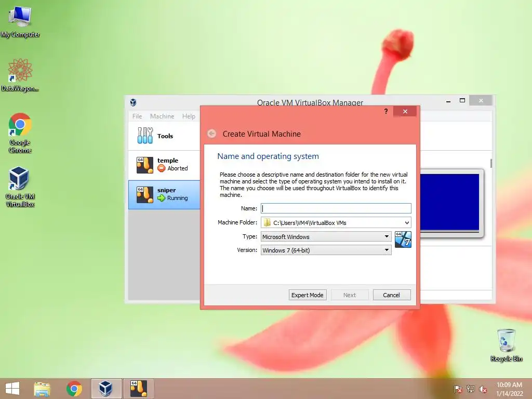Select the temple virtual machine
This screenshot has width=532, height=399.
[x=164, y=165]
